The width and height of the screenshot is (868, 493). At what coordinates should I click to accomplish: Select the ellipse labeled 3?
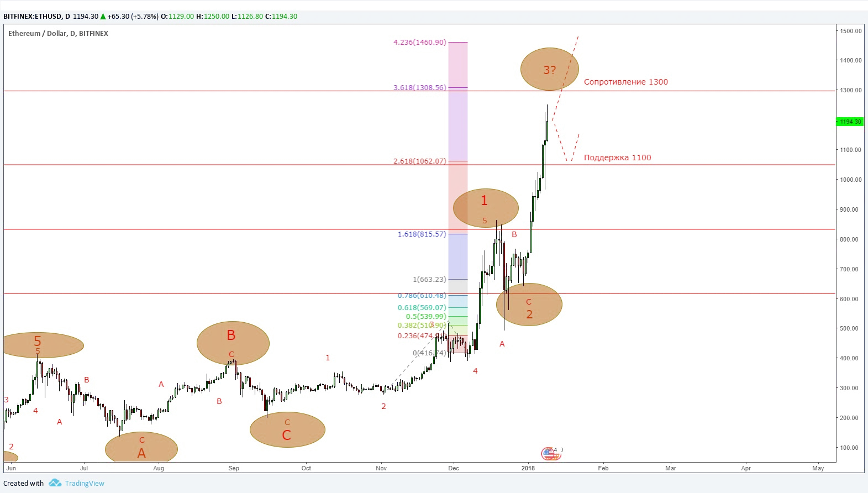pyautogui.click(x=549, y=69)
